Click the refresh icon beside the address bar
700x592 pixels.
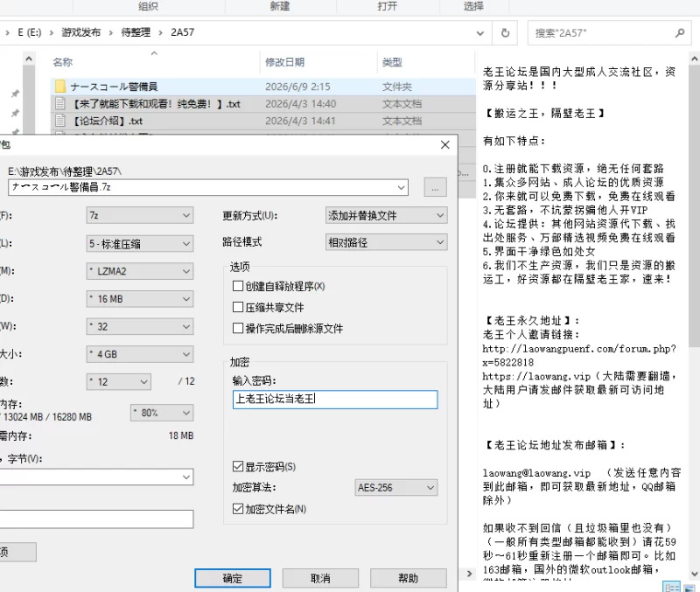(x=505, y=33)
